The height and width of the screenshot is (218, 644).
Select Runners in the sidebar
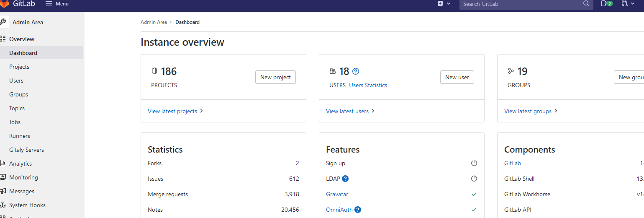tap(20, 136)
